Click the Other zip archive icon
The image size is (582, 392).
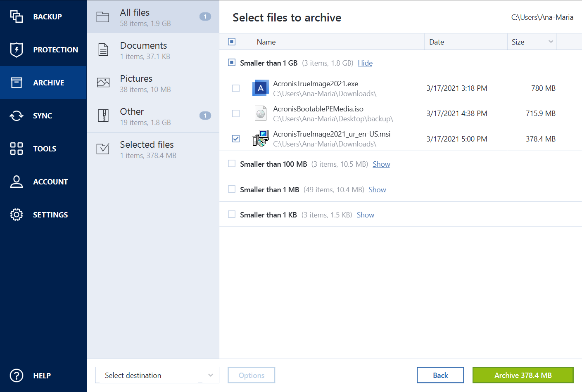[103, 116]
